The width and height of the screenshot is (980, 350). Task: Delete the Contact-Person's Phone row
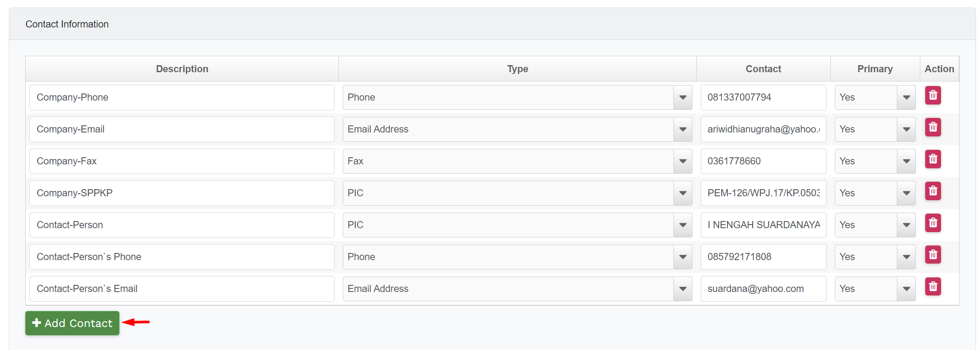933,255
